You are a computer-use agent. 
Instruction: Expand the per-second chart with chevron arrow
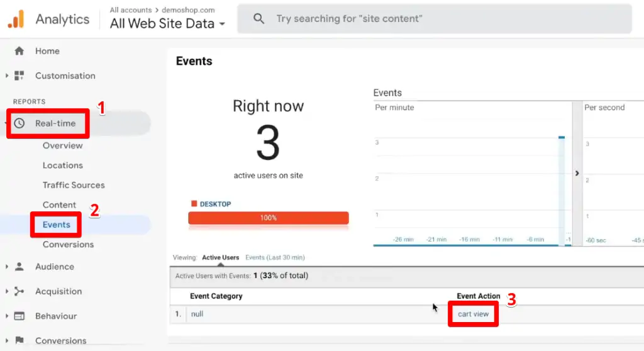pyautogui.click(x=577, y=173)
